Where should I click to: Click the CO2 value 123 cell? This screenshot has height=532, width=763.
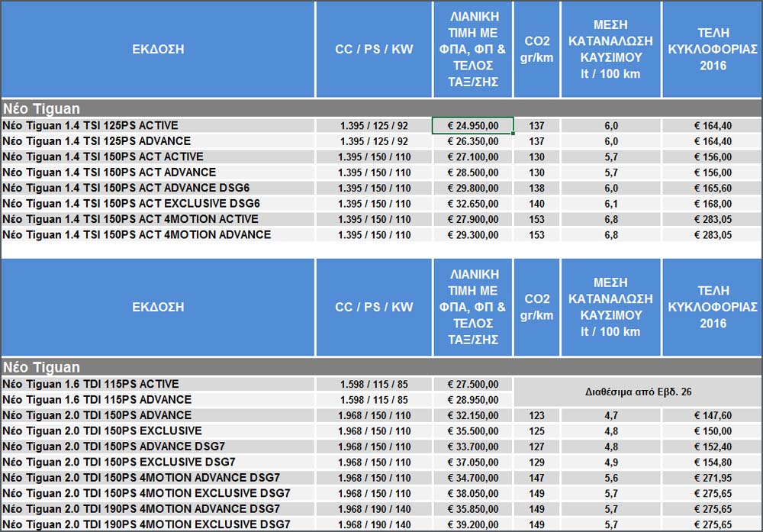537,416
